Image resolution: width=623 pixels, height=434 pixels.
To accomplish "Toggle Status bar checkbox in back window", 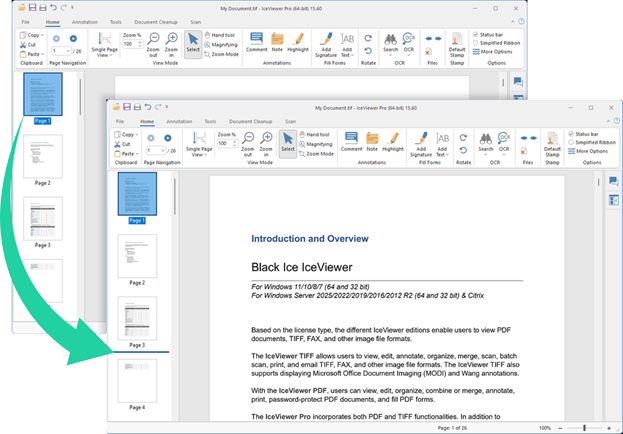I will tap(476, 35).
